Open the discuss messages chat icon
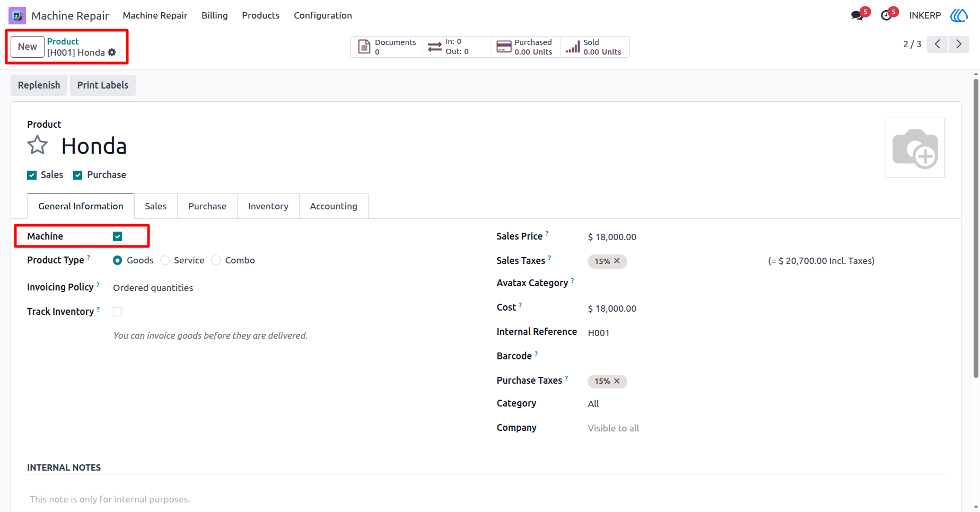The width and height of the screenshot is (980, 512). tap(857, 15)
